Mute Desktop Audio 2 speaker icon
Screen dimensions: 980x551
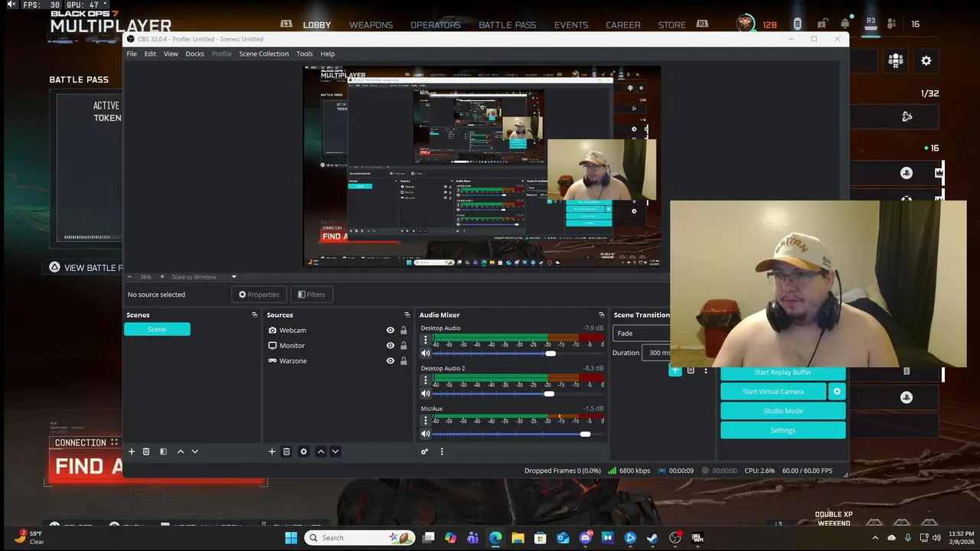click(x=426, y=394)
